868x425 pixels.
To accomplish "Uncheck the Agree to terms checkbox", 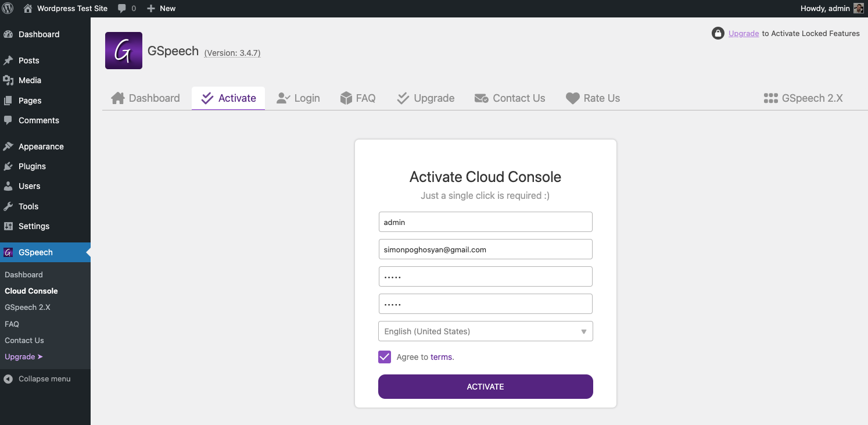I will coord(385,357).
